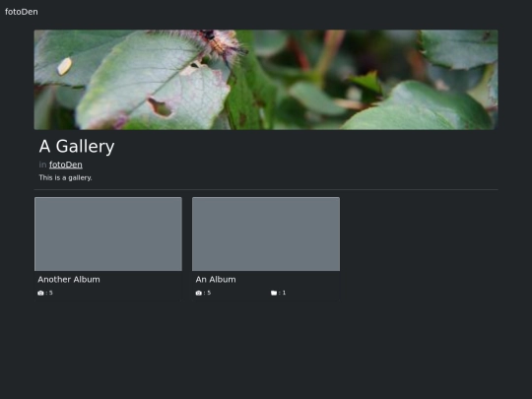
Task: Click the folder icon in An Album card
Action: [274, 293]
